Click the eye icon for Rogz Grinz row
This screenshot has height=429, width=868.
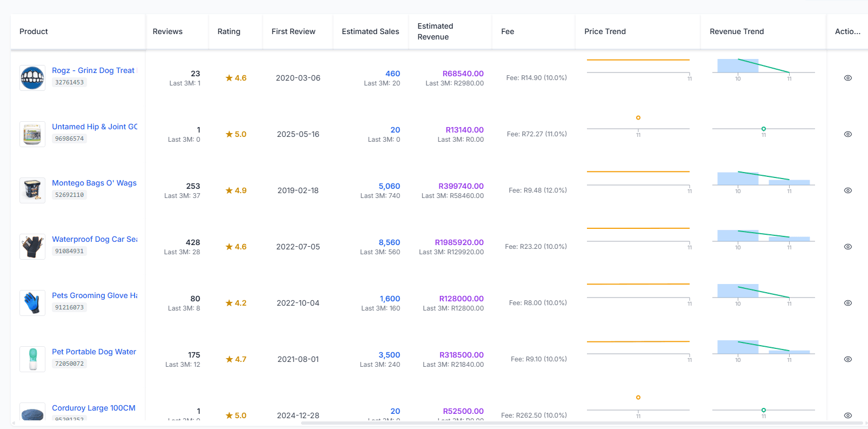[847, 78]
